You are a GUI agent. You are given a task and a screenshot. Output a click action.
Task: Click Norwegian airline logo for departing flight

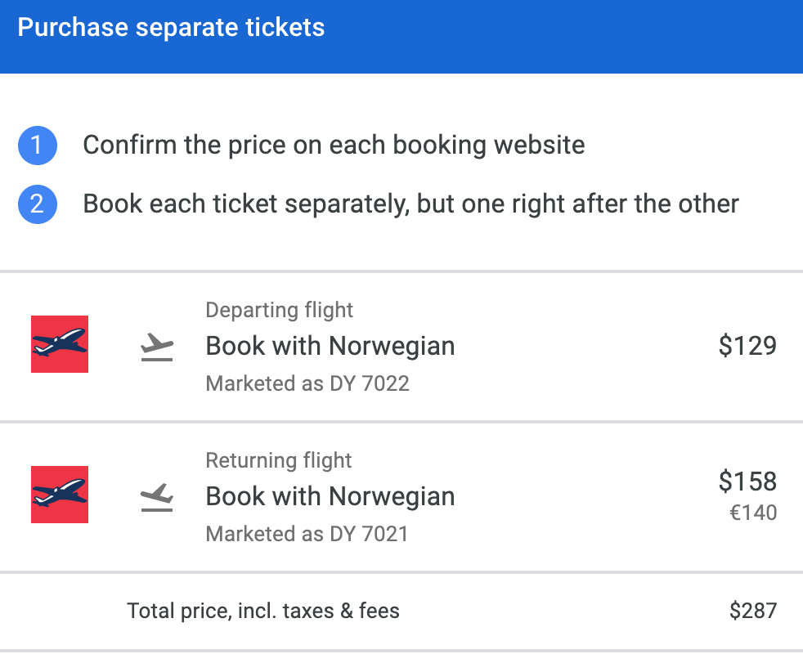pos(60,344)
